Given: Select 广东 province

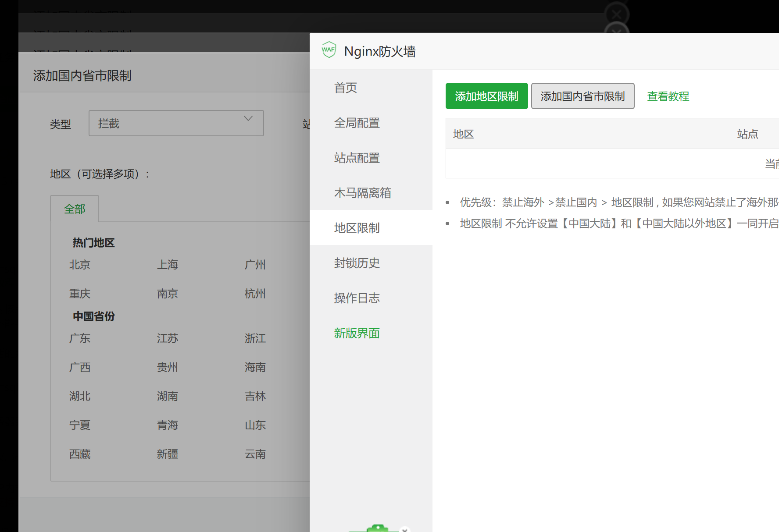Looking at the screenshot, I should tap(80, 338).
